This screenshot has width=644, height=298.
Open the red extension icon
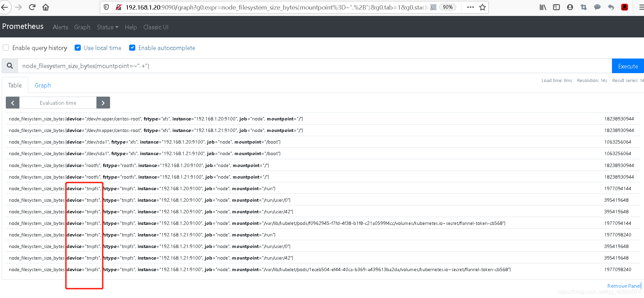click(625, 7)
